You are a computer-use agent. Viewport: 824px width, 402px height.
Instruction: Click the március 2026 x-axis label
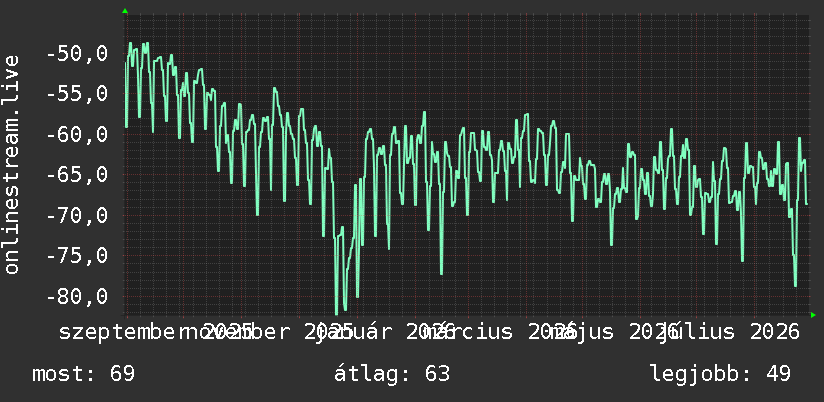(x=502, y=332)
